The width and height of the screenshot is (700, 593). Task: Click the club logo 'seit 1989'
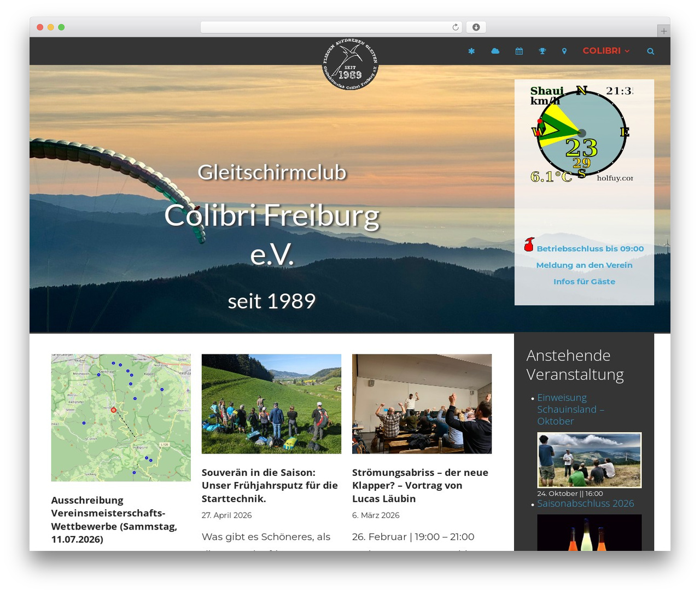coord(350,65)
